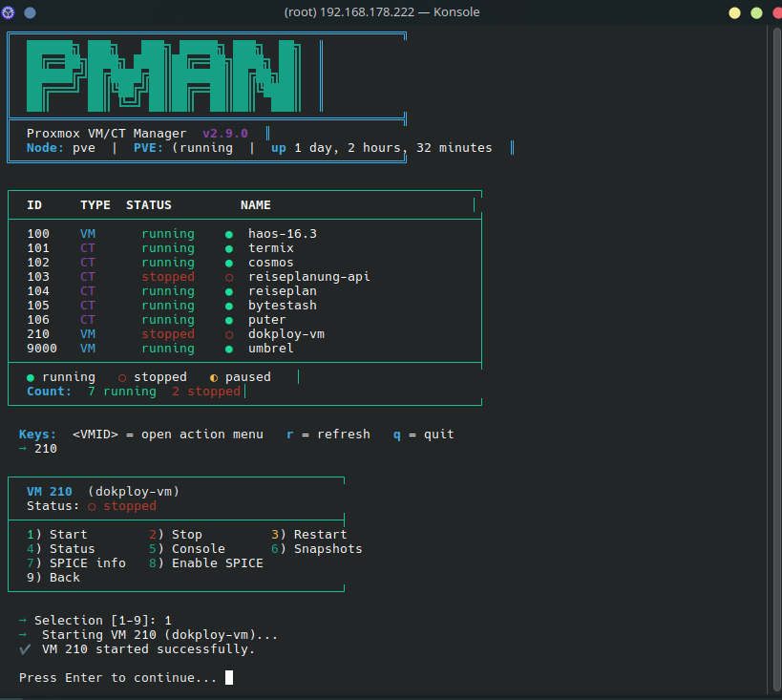Click the 'VM 210' heading in action box
782x700 pixels.
50,492
